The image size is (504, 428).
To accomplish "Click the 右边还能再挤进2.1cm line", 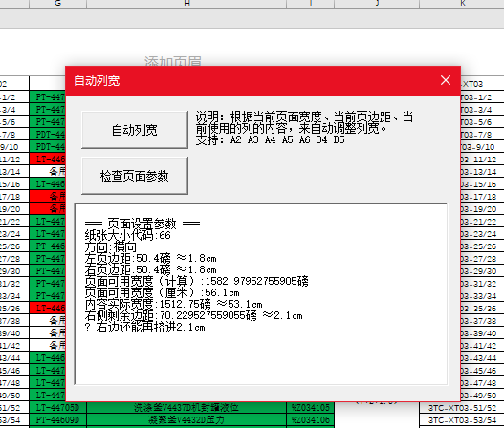I will coord(144,327).
